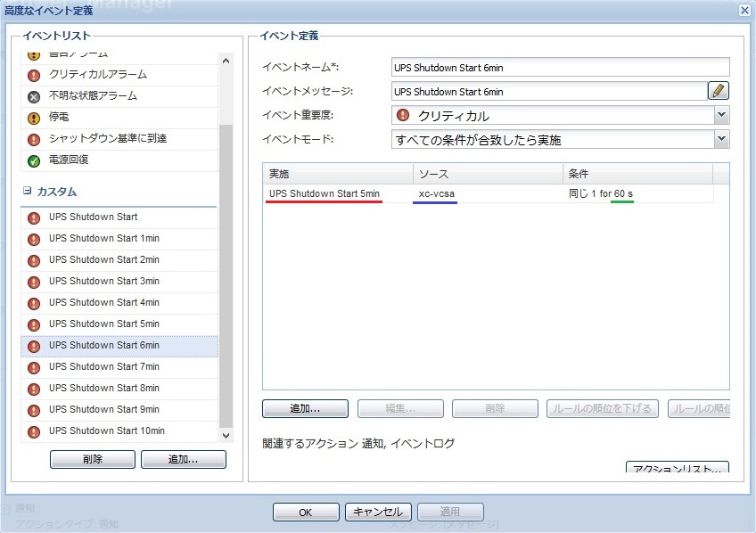Click the green check icon for 電源回復
The height and width of the screenshot is (533, 756).
point(34,160)
